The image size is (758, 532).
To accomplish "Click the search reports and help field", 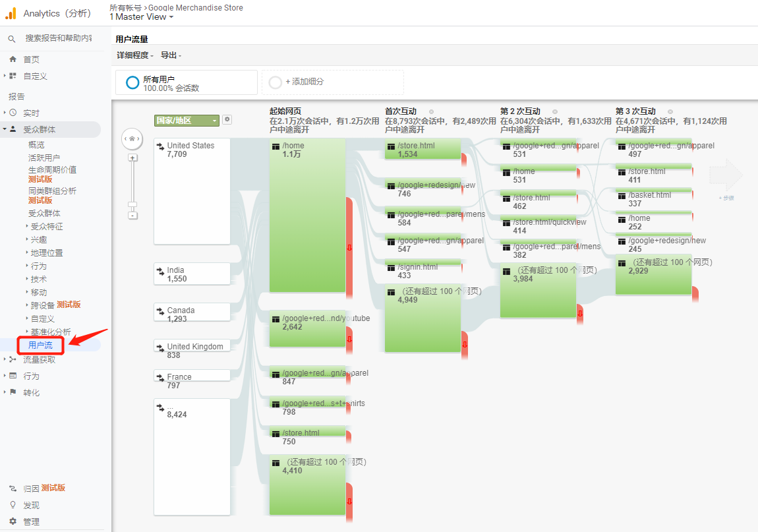I will click(x=59, y=38).
